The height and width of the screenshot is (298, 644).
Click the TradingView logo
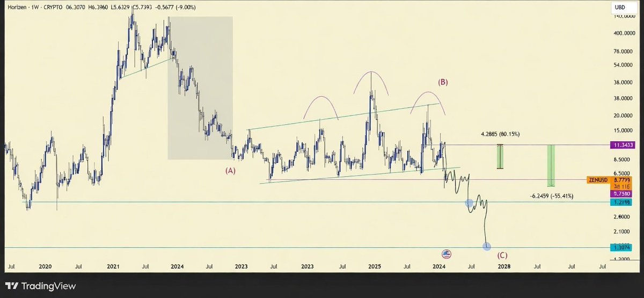(x=41, y=286)
